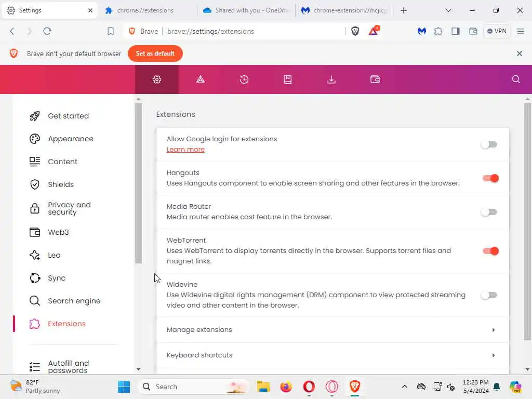Open the tab search down-arrow
The image size is (532, 399).
coord(448,10)
